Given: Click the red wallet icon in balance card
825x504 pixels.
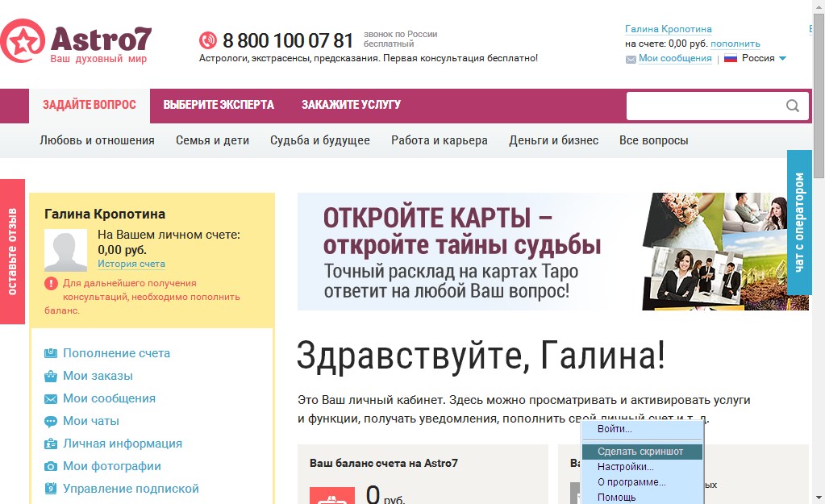Looking at the screenshot, I should click(332, 496).
